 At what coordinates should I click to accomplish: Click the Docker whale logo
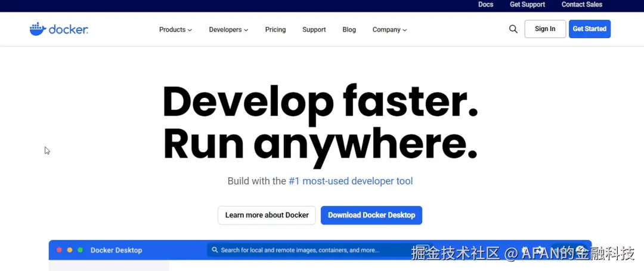tap(58, 29)
